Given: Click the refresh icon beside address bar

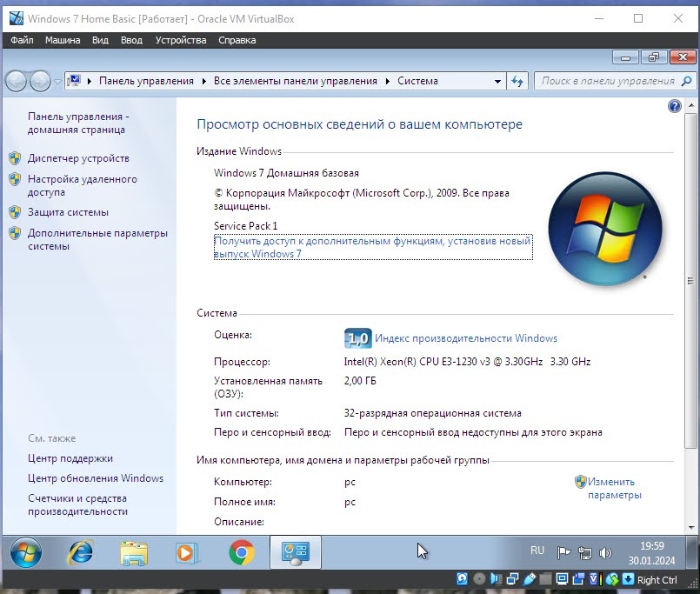Looking at the screenshot, I should click(x=517, y=81).
